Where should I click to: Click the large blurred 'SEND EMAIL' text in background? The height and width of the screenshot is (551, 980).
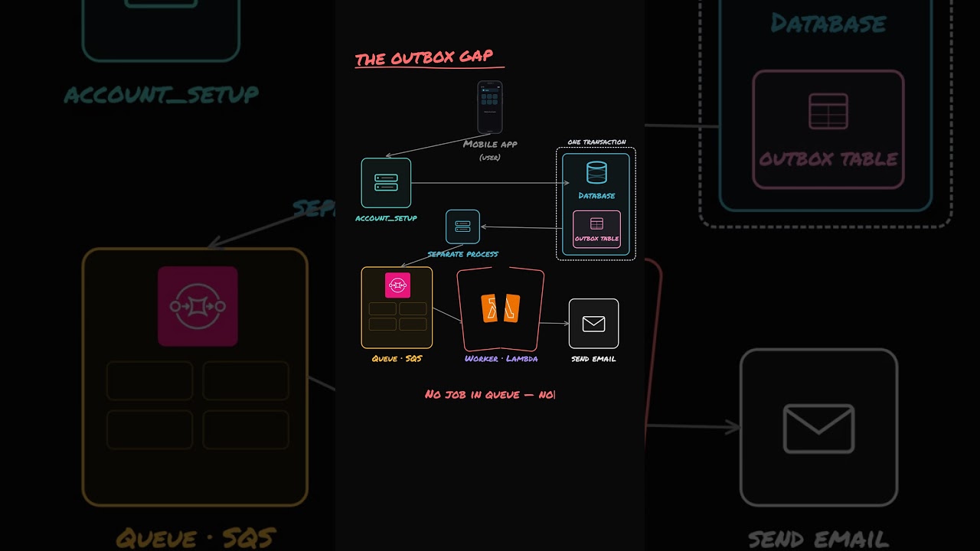818,540
